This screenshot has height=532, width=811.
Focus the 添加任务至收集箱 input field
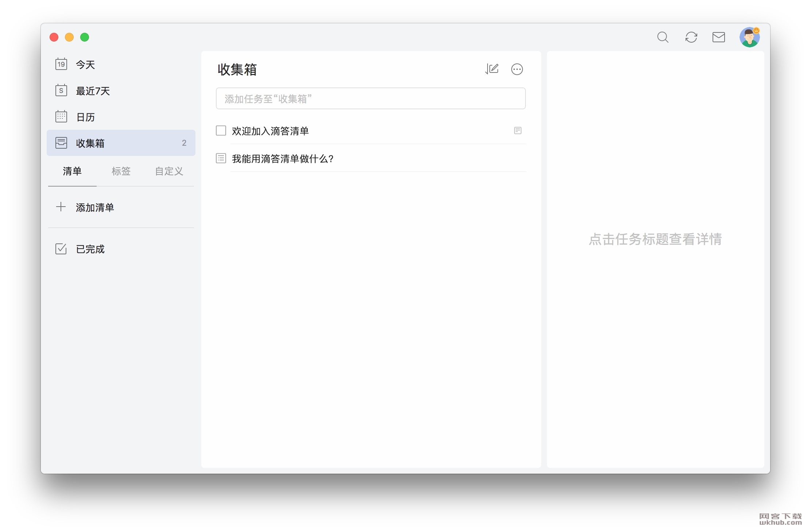click(370, 98)
